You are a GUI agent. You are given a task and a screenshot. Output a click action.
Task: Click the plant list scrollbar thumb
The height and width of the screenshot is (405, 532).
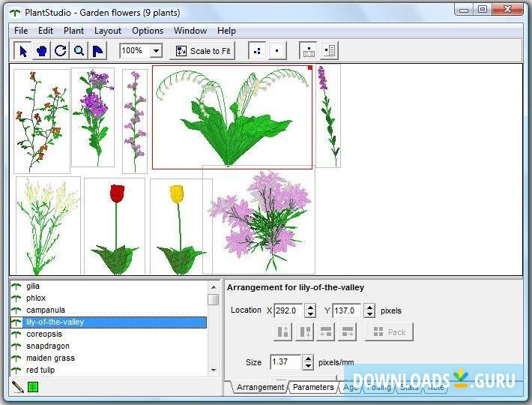click(214, 300)
